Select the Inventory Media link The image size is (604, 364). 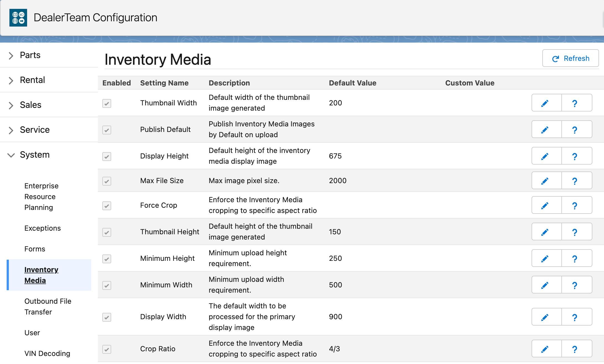41,275
